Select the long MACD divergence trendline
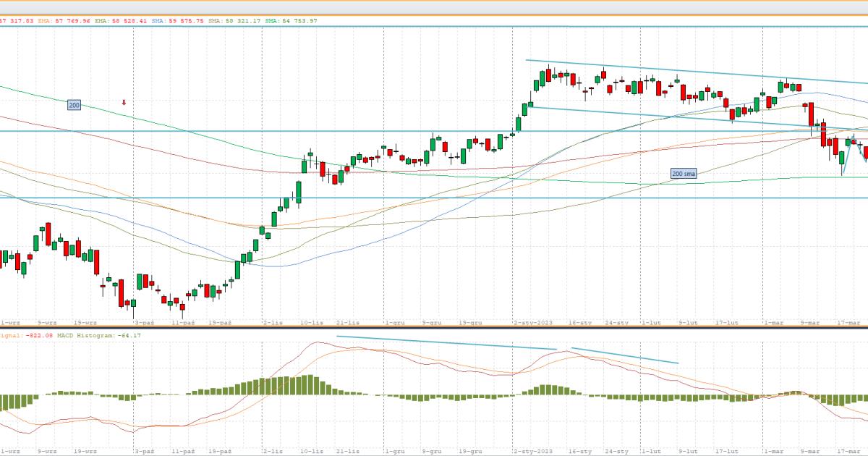The width and height of the screenshot is (868, 456). 445,342
